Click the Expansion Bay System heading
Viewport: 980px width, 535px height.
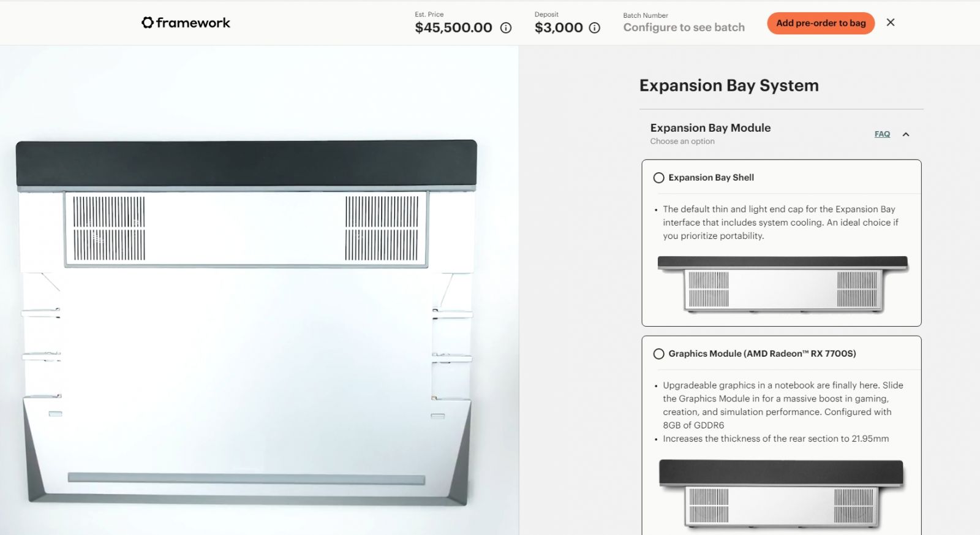pyautogui.click(x=729, y=85)
